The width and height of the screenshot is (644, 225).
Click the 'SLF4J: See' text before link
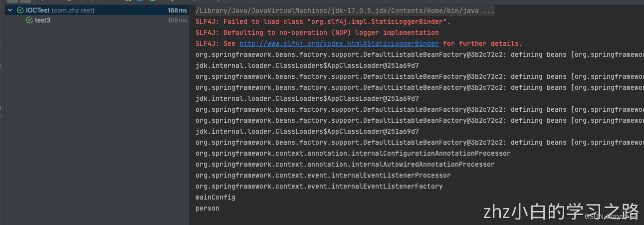215,43
